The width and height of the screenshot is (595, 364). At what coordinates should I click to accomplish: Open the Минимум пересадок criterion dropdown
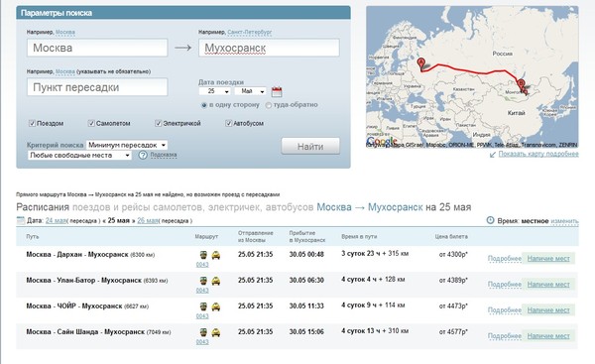coord(127,145)
